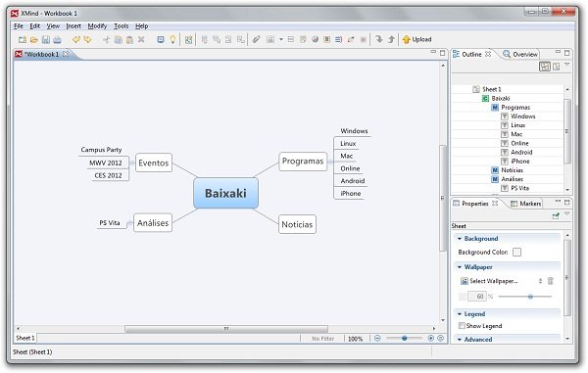The height and width of the screenshot is (373, 588).
Task: Click the fit zoom icon after plus
Action: (441, 338)
